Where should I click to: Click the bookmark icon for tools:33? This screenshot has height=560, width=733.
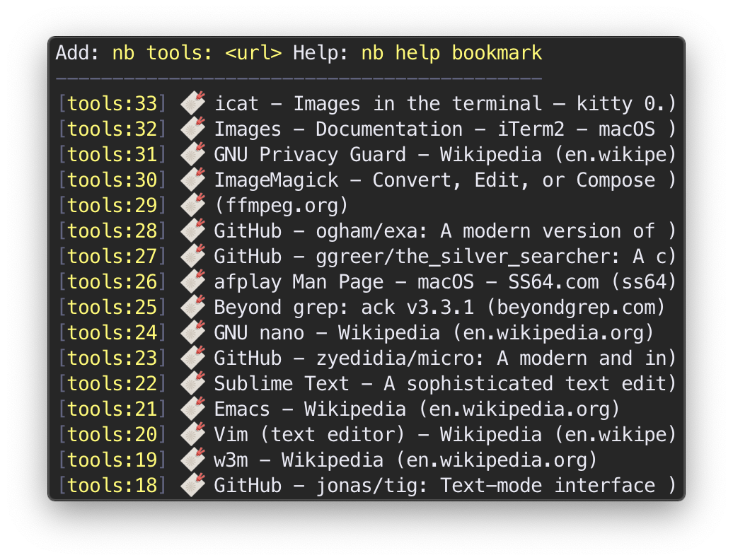193,103
